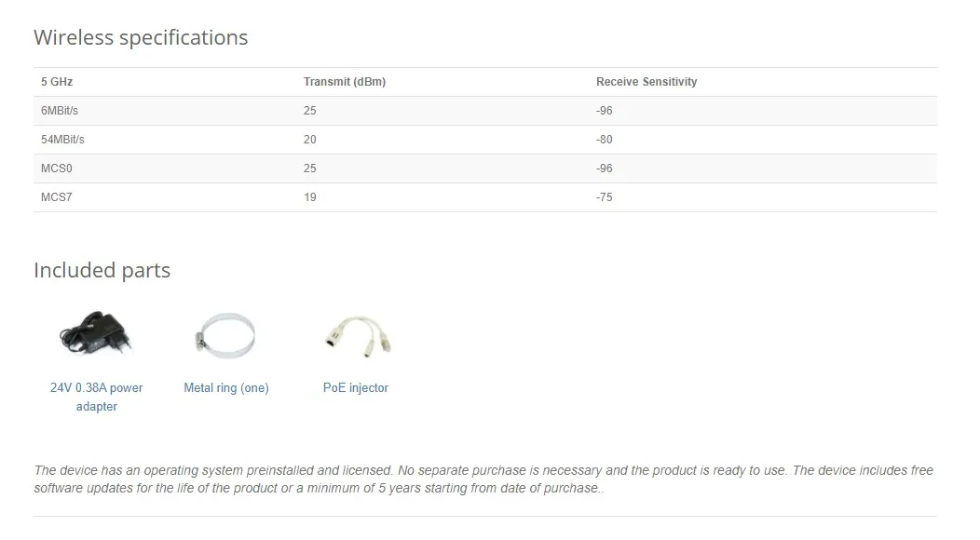Screen dimensions: 980x540
Task: Click the Included parts heading
Action: (102, 270)
